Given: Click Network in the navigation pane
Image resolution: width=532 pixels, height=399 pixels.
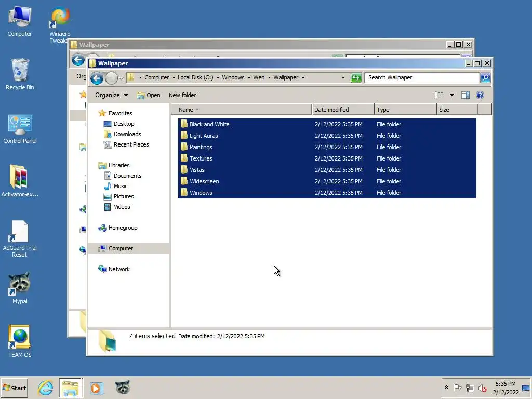Looking at the screenshot, I should click(x=114, y=269).
